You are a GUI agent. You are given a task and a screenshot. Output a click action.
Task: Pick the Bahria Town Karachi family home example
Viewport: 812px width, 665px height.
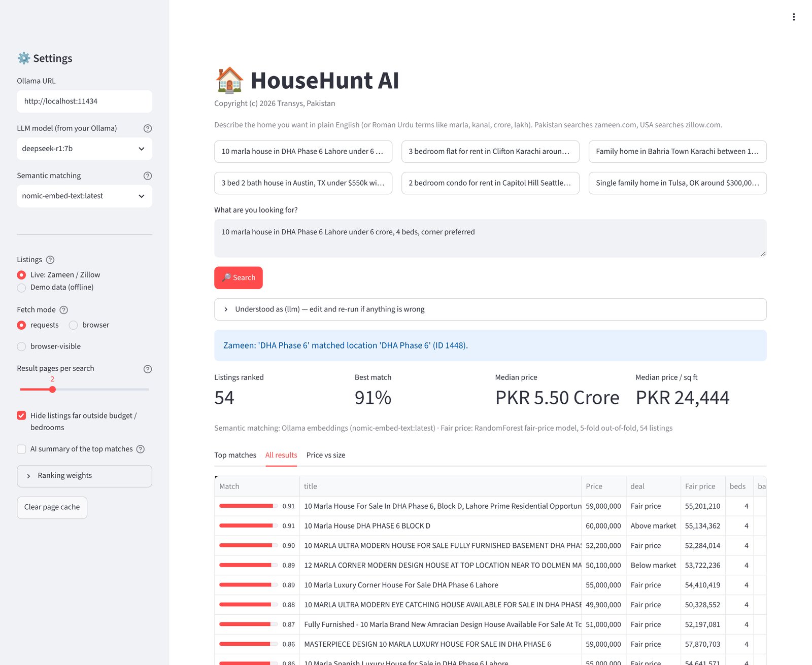[x=678, y=152]
